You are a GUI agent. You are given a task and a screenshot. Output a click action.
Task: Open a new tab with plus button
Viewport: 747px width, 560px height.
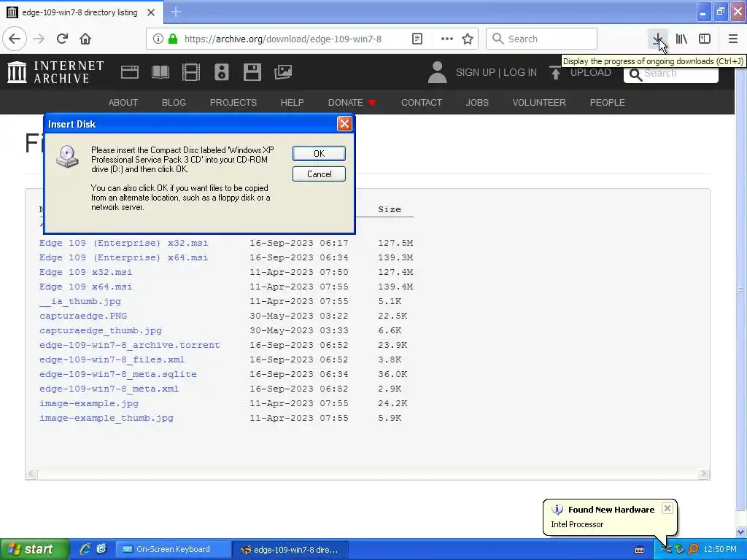[176, 12]
